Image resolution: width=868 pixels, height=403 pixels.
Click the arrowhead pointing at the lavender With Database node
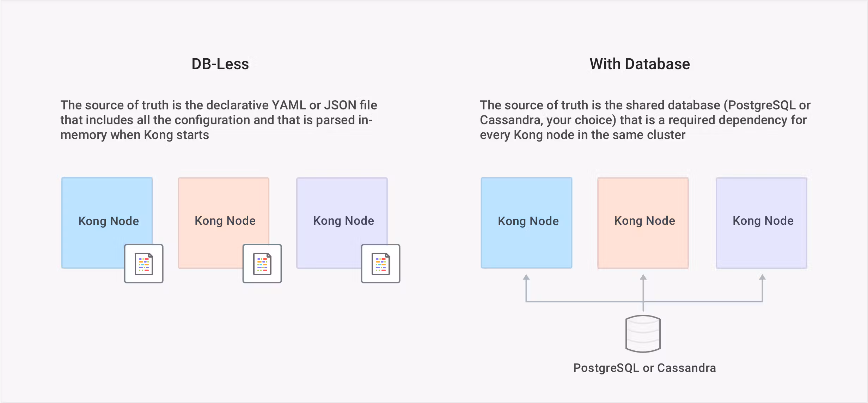[x=762, y=277]
